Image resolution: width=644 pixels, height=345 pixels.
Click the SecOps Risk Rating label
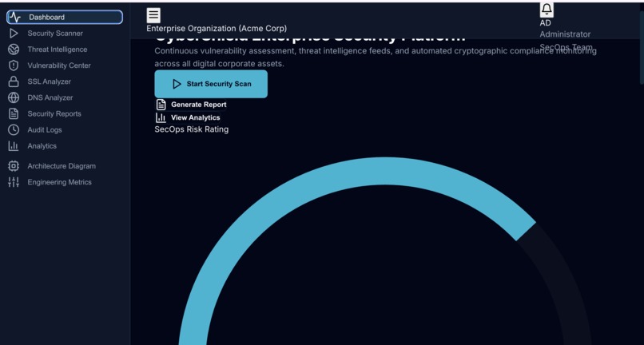pyautogui.click(x=192, y=129)
